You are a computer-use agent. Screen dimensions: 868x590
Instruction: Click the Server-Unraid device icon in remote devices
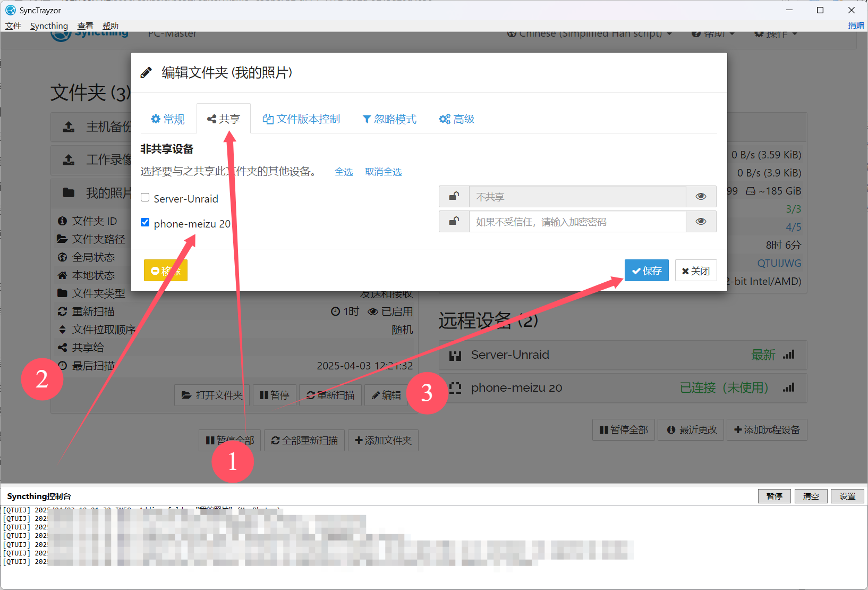(455, 356)
